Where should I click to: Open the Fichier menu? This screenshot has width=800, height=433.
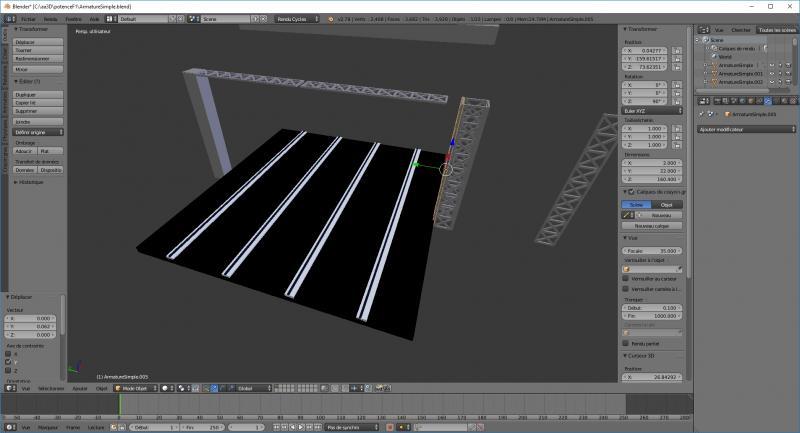27,18
